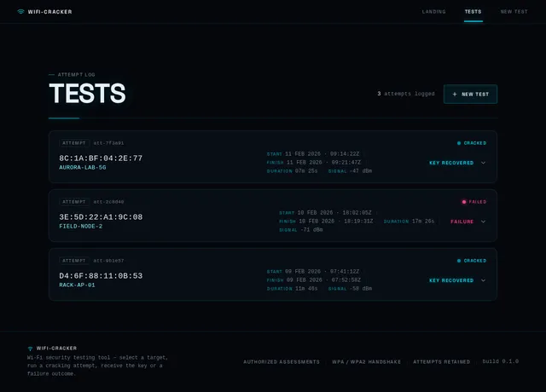The image size is (546, 392).
Task: Click MAC address 3E:5D:22:A1:9C:08
Action: tap(101, 217)
